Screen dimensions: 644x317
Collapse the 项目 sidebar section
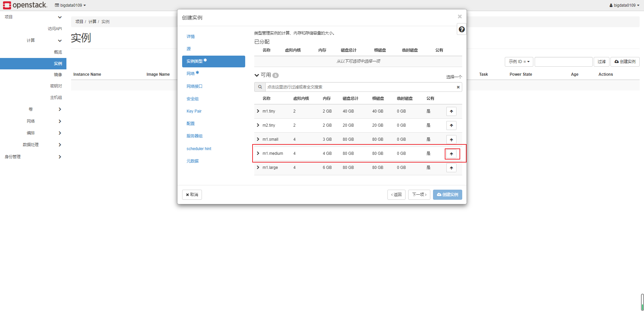(60, 17)
